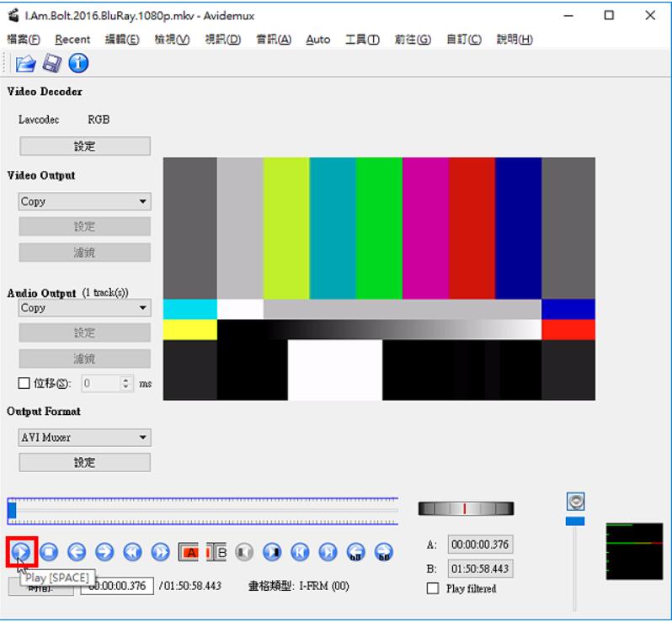Open the Audio menu
The image size is (672, 622).
[274, 40]
